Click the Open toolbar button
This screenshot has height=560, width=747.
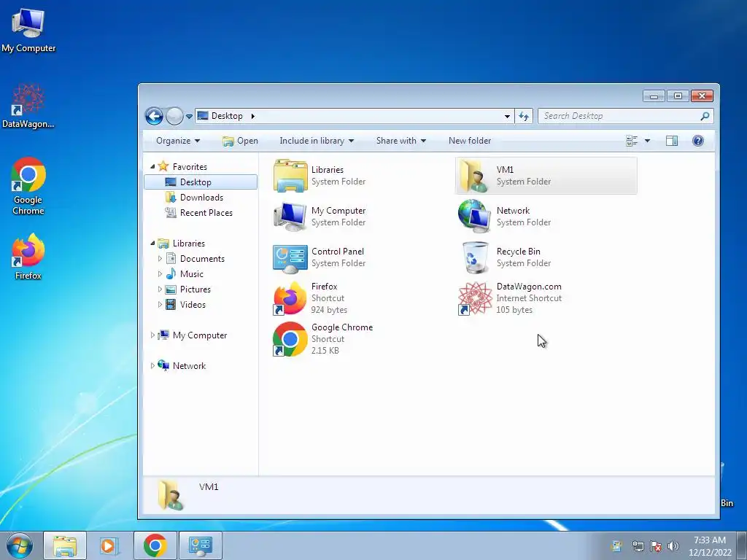coord(240,141)
